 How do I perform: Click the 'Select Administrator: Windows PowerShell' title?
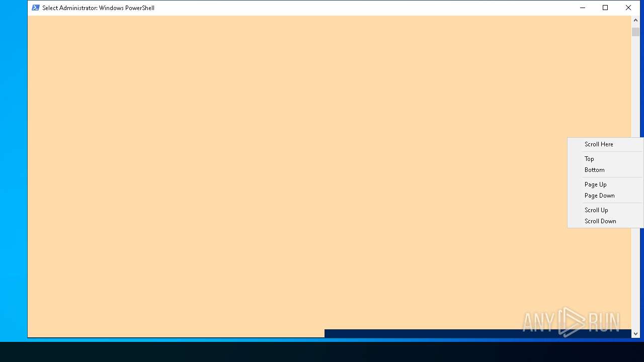[98, 8]
